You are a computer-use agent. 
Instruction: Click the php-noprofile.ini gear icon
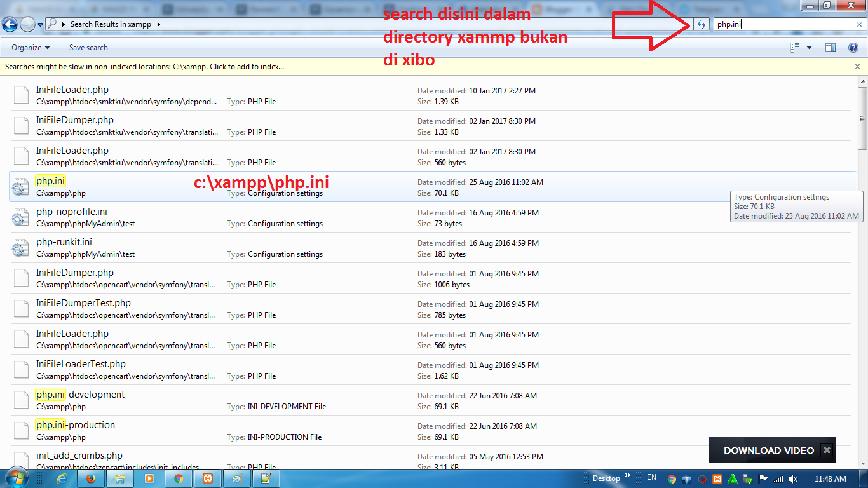[21, 217]
